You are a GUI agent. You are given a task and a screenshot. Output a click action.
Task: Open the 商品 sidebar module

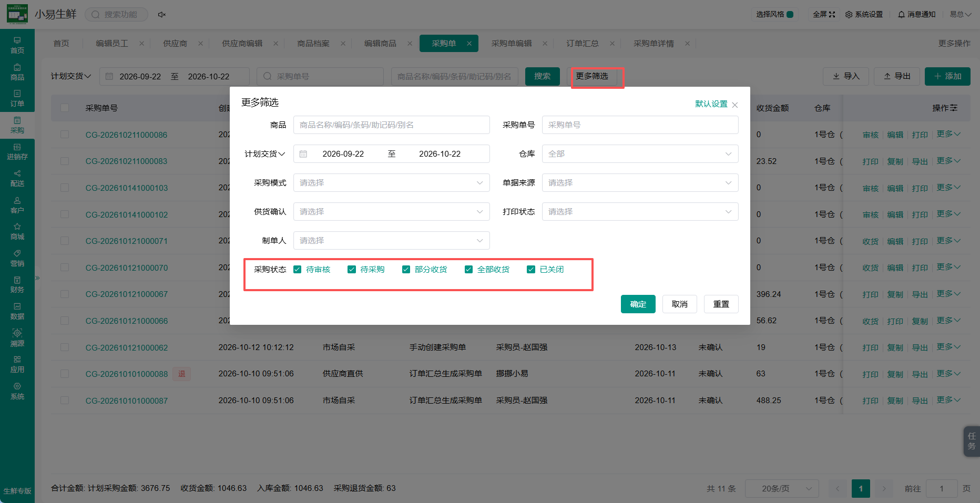pyautogui.click(x=17, y=72)
